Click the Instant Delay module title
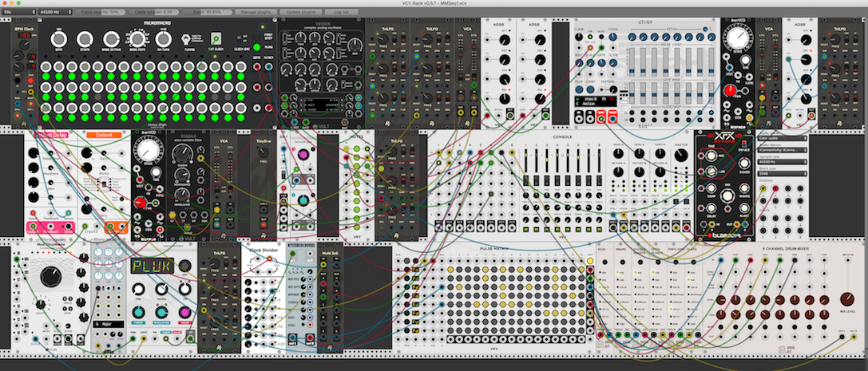The width and height of the screenshot is (868, 371). pos(52,134)
